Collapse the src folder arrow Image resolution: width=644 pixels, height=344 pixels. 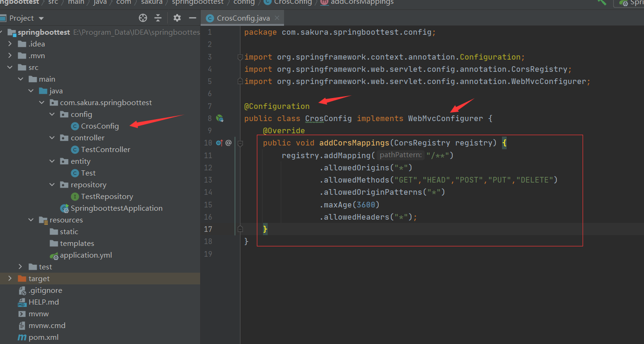pos(10,68)
